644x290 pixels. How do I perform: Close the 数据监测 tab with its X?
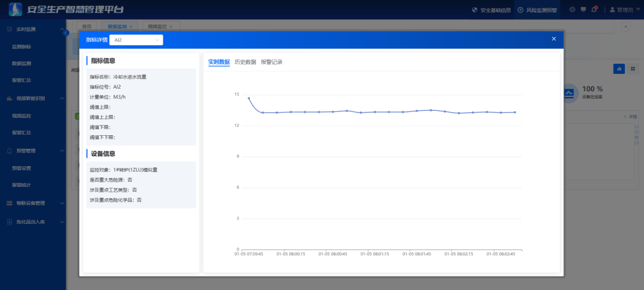(131, 27)
